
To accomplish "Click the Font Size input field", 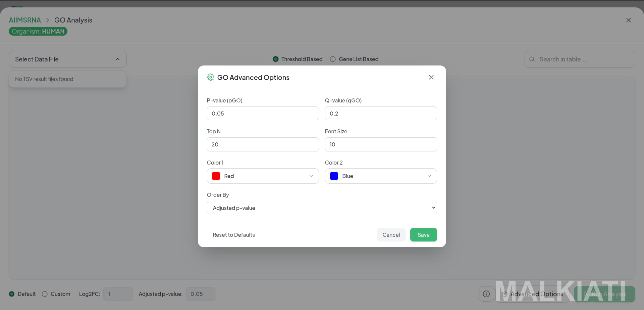I will (x=381, y=144).
